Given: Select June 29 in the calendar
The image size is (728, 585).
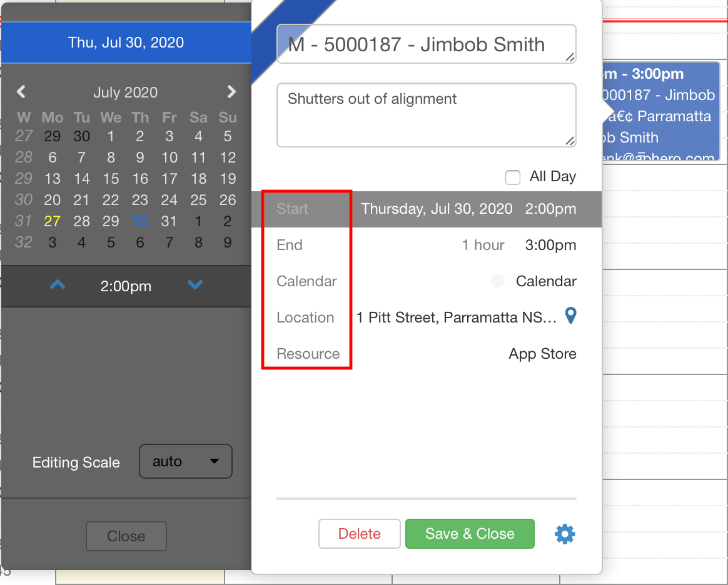Looking at the screenshot, I should click(x=52, y=136).
